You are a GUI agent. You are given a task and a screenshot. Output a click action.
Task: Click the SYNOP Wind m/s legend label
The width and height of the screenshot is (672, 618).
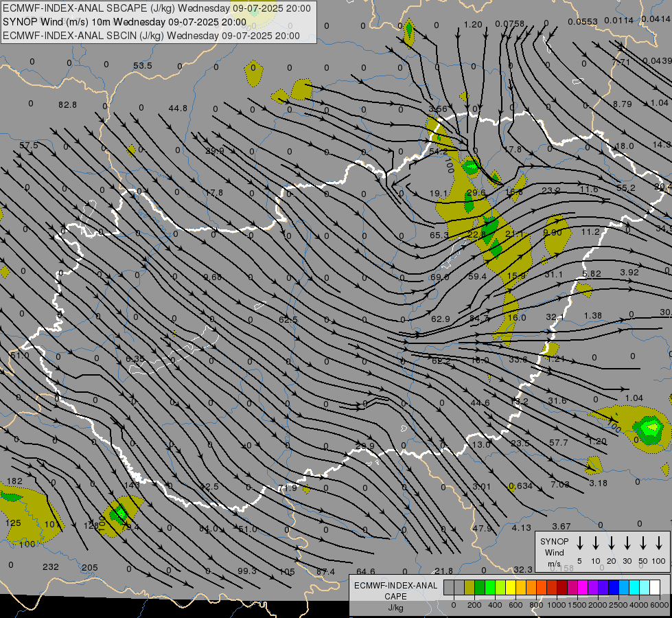(554, 553)
